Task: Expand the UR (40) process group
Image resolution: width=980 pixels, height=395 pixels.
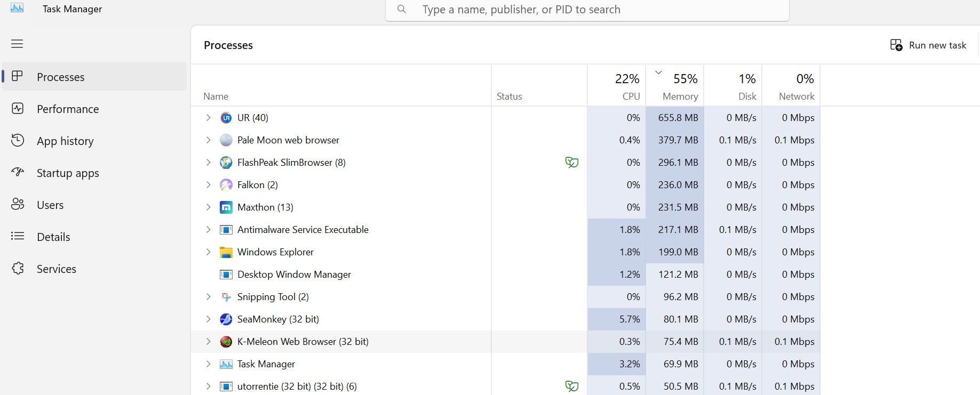Action: pyautogui.click(x=208, y=118)
